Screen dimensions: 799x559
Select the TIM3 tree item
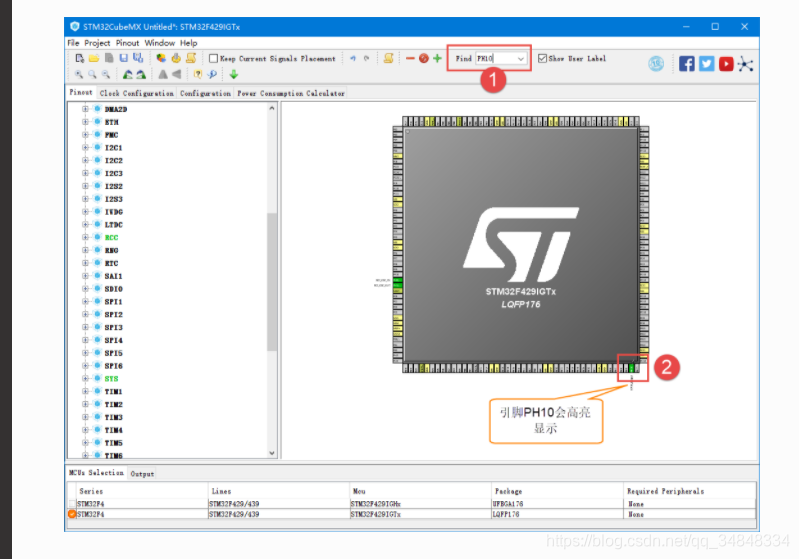pos(113,417)
